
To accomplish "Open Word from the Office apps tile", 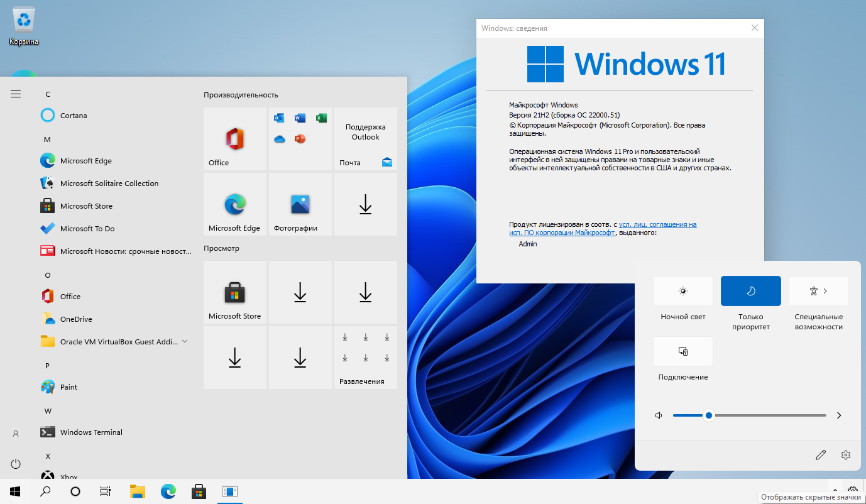I will click(x=300, y=118).
